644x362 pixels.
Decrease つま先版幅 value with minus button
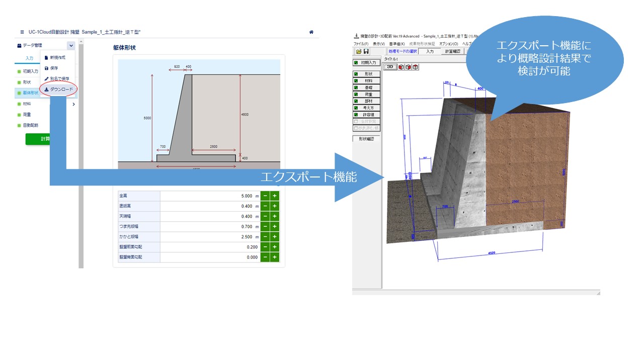[265, 227]
